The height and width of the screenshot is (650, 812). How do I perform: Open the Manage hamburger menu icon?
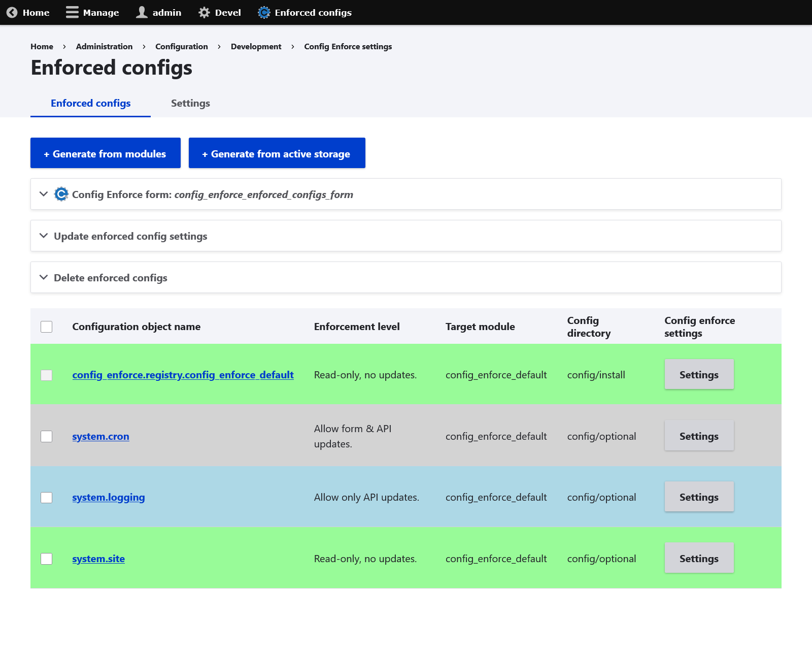(x=71, y=12)
